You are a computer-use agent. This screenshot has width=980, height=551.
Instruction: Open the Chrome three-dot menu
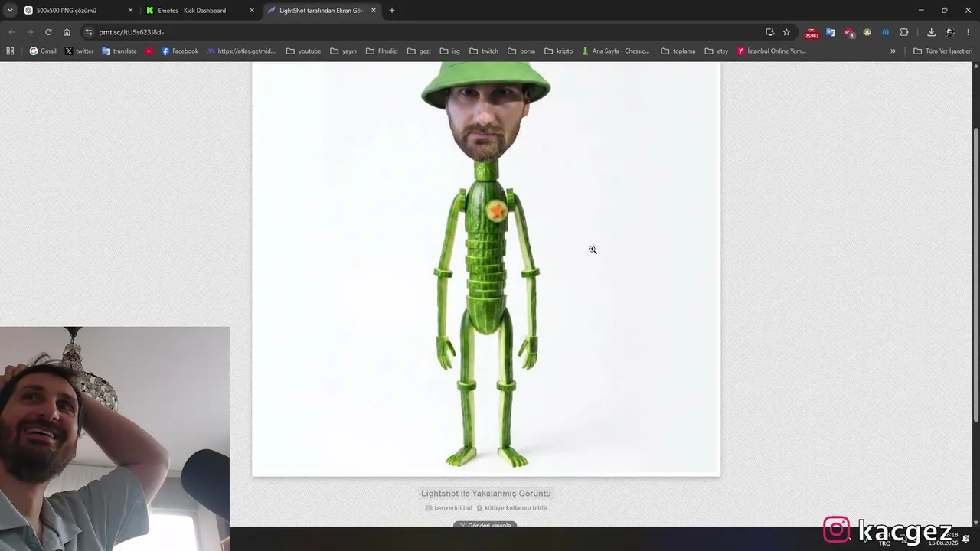[x=969, y=32]
